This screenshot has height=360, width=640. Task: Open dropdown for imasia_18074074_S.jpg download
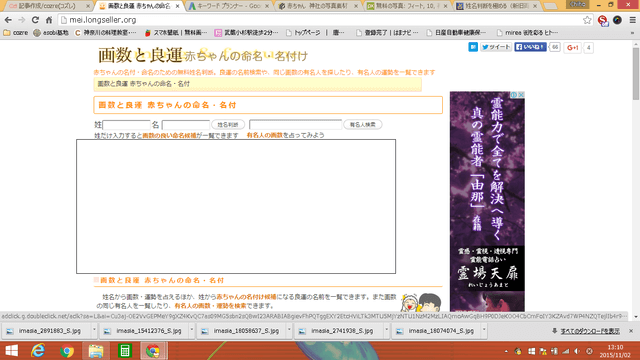[x=484, y=330]
